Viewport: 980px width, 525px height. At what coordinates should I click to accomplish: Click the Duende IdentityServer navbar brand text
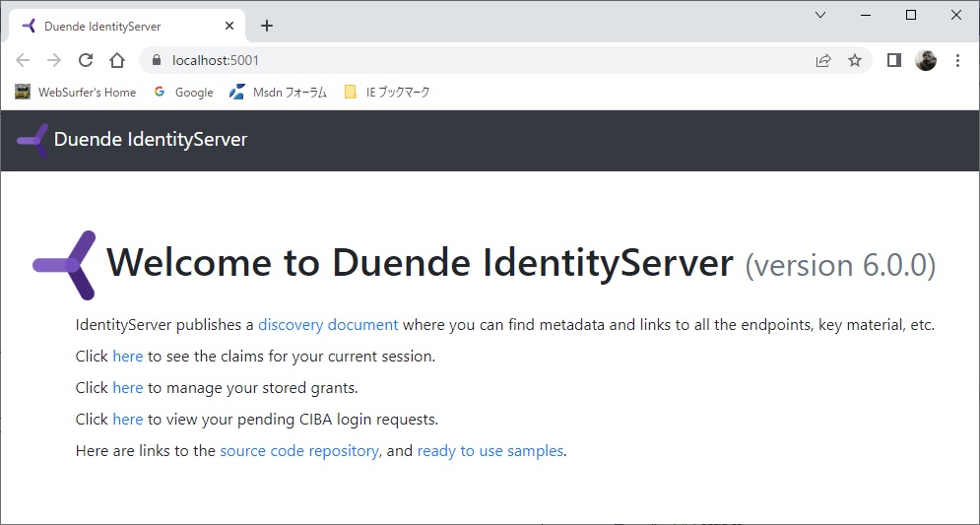[151, 139]
